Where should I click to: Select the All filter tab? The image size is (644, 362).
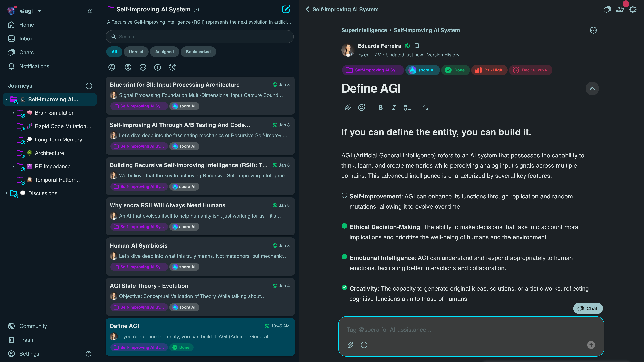(114, 52)
